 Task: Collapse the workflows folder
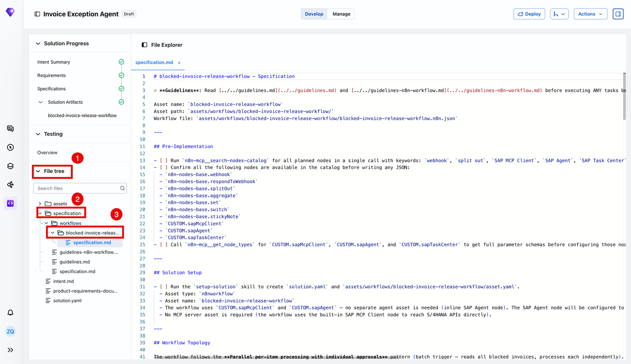[x=46, y=223]
